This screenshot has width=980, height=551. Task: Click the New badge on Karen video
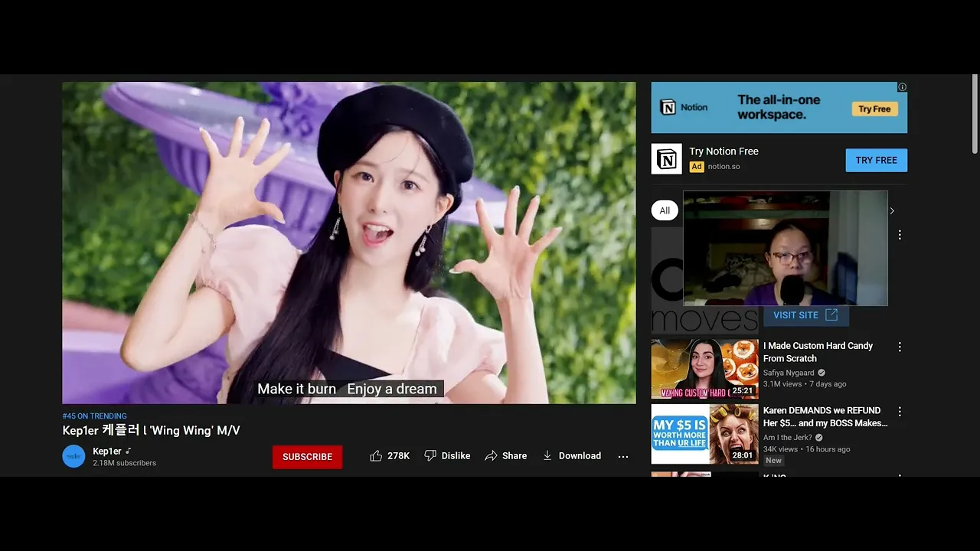(773, 461)
